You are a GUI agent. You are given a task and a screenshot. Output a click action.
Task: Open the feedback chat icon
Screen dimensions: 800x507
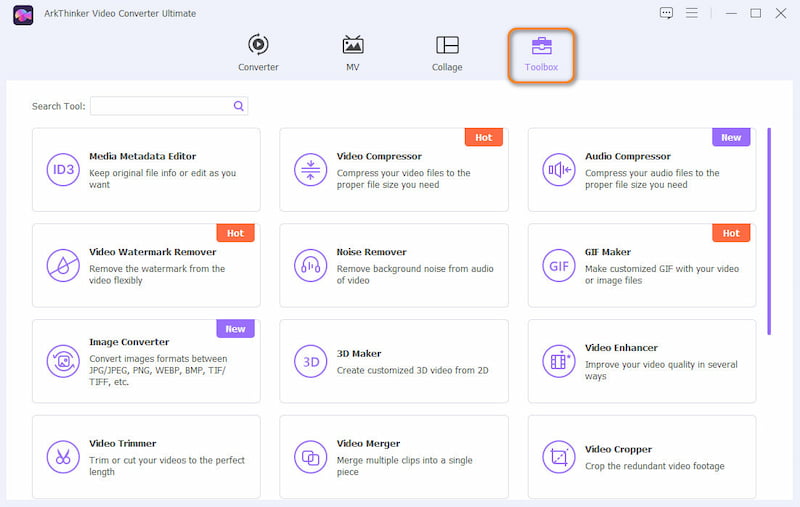666,13
